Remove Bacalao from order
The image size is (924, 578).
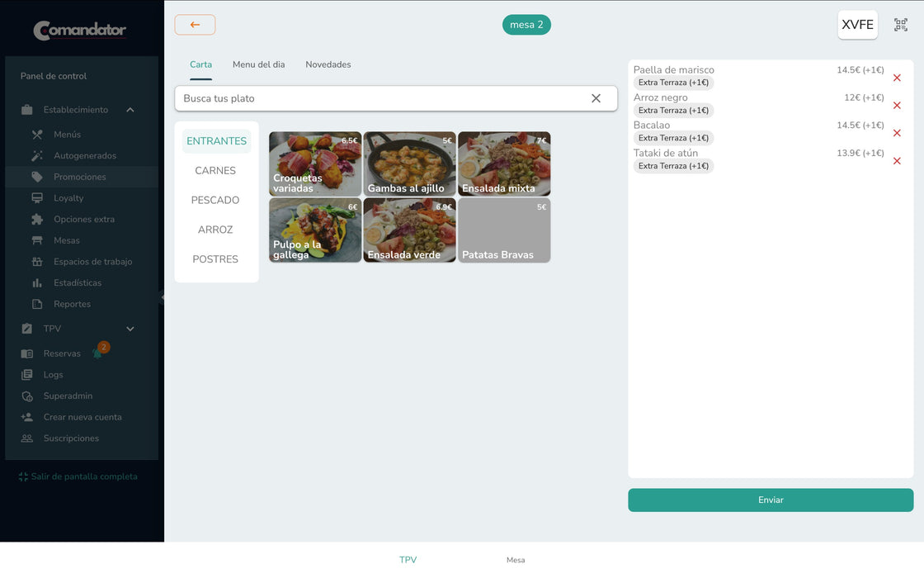[897, 133]
